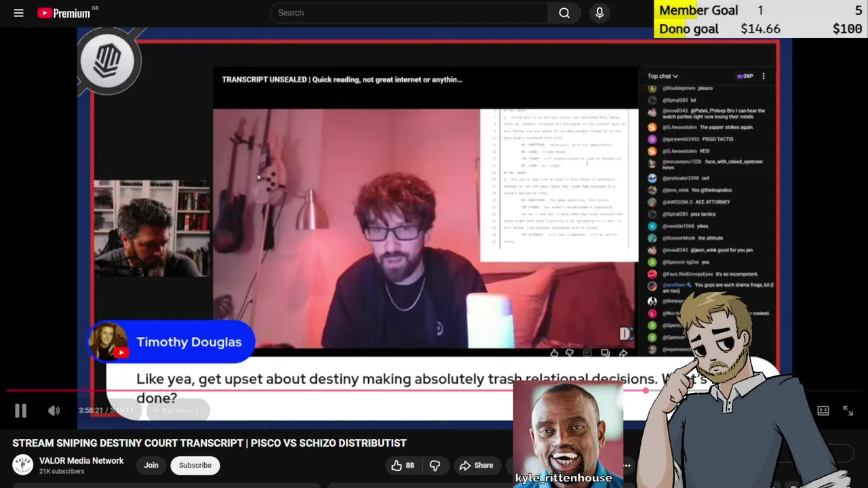Image resolution: width=868 pixels, height=488 pixels.
Task: Click the Timothy Douglas avatar with YouTube badge
Action: (108, 342)
